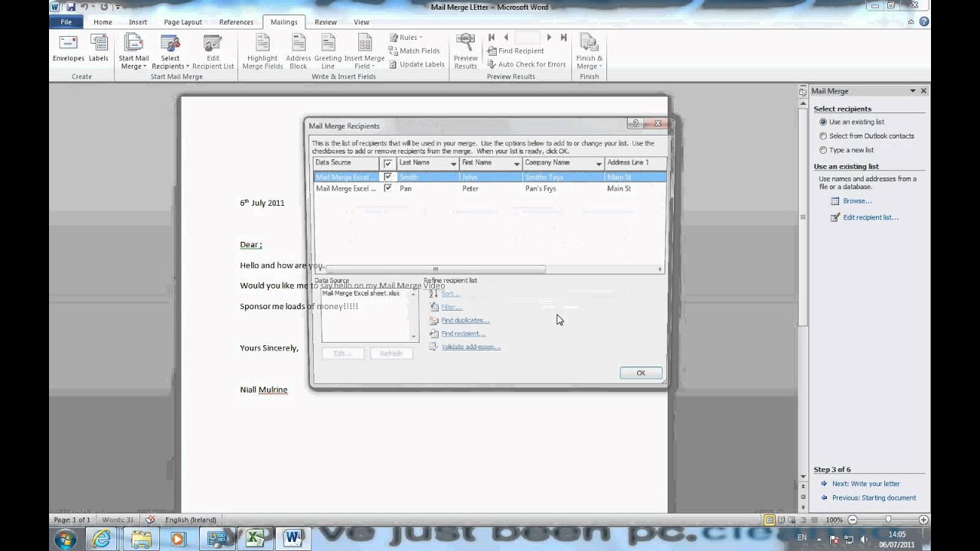Click the Windows Start orb
The image size is (980, 551).
point(64,539)
